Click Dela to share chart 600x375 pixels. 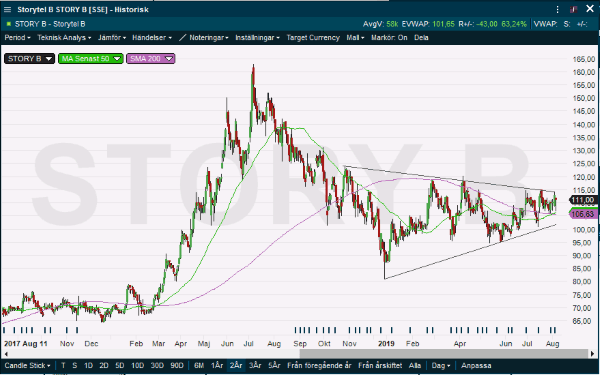pos(421,38)
